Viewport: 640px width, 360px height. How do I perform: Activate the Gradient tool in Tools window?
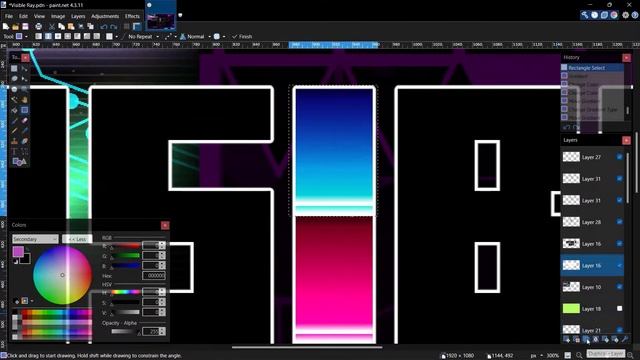pos(24,110)
